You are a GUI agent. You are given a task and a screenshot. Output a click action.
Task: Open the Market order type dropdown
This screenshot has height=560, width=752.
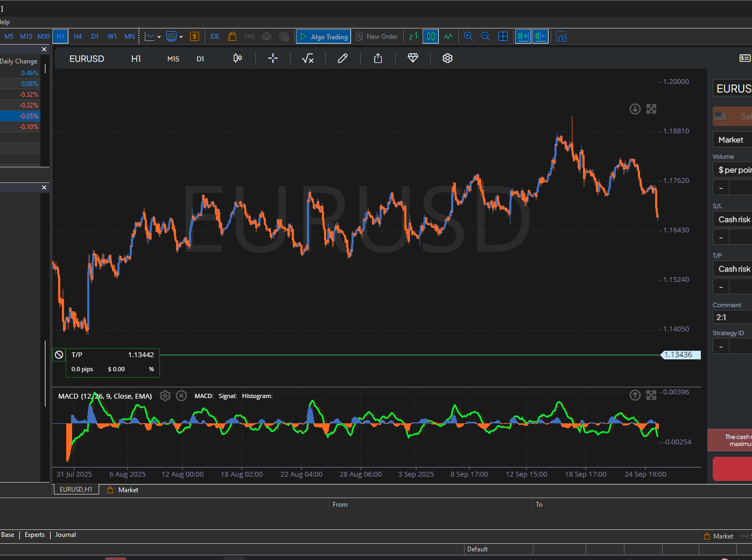(732, 140)
